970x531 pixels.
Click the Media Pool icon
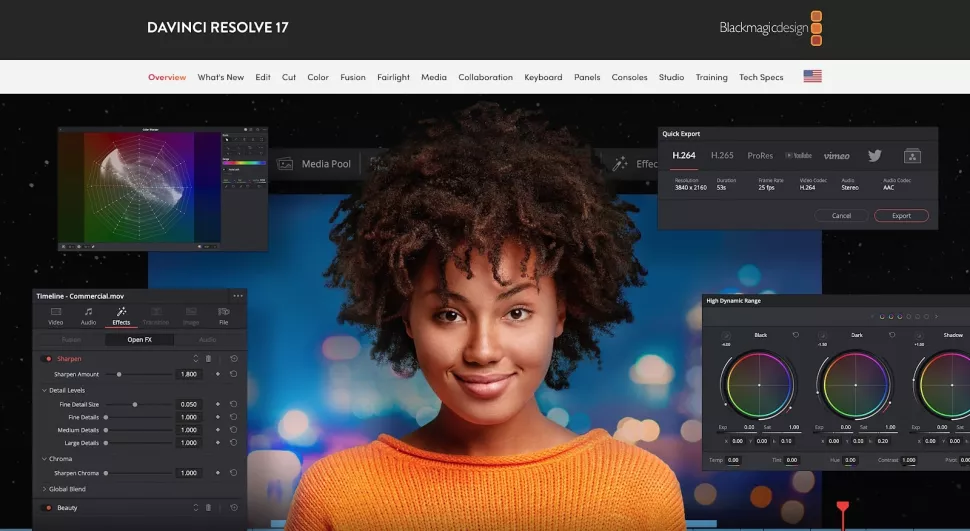[285, 163]
